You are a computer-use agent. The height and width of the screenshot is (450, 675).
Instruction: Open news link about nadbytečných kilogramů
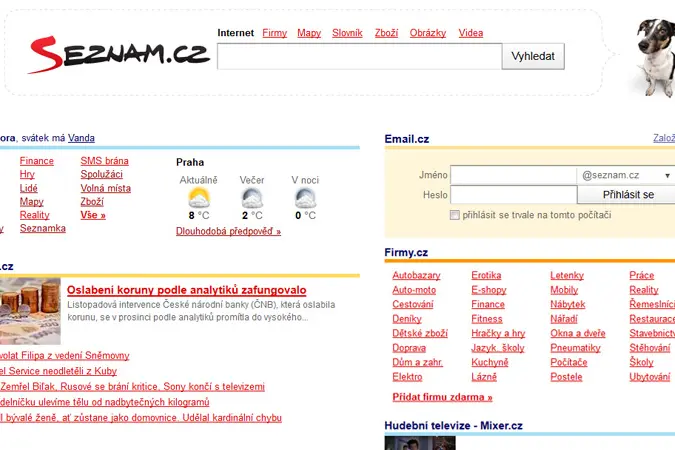pos(105,402)
